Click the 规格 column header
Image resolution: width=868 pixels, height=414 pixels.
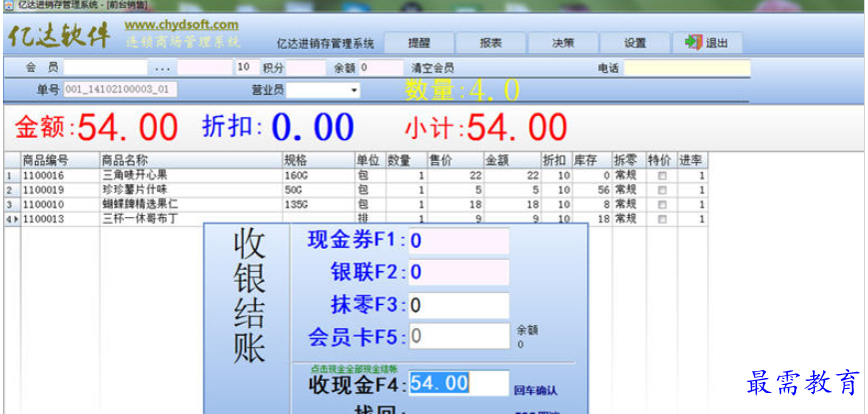319,161
